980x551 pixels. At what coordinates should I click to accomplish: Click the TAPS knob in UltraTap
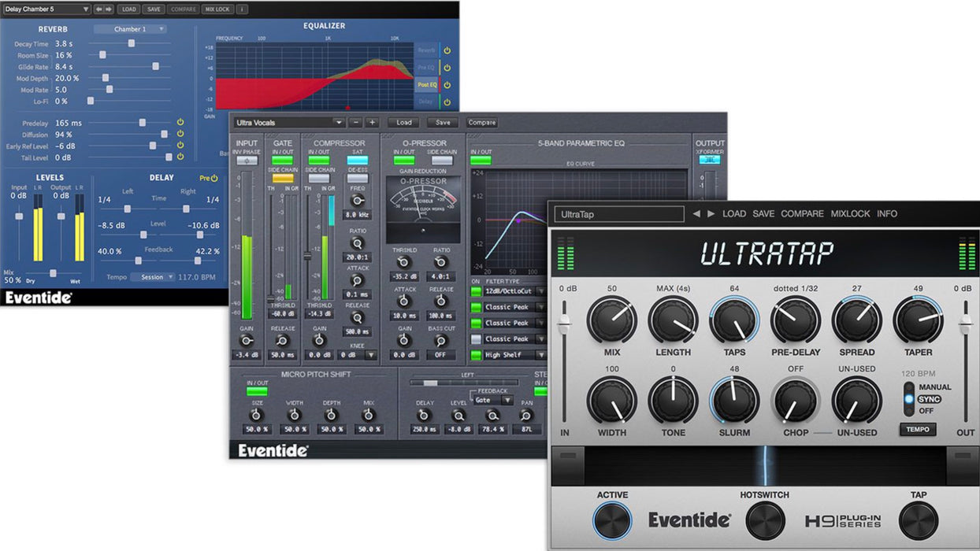(x=734, y=320)
